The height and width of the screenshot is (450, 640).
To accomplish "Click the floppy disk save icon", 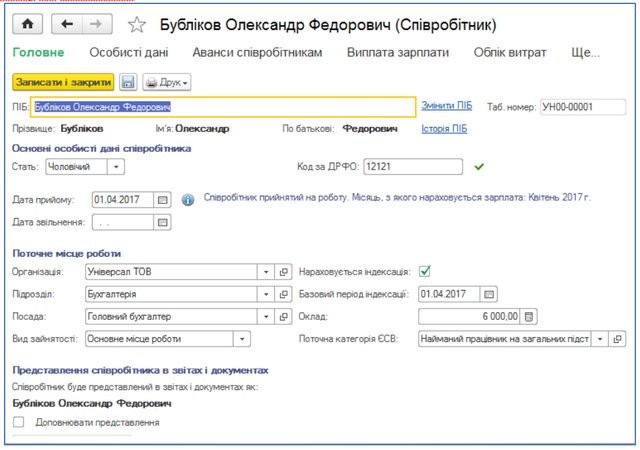I will click(128, 82).
